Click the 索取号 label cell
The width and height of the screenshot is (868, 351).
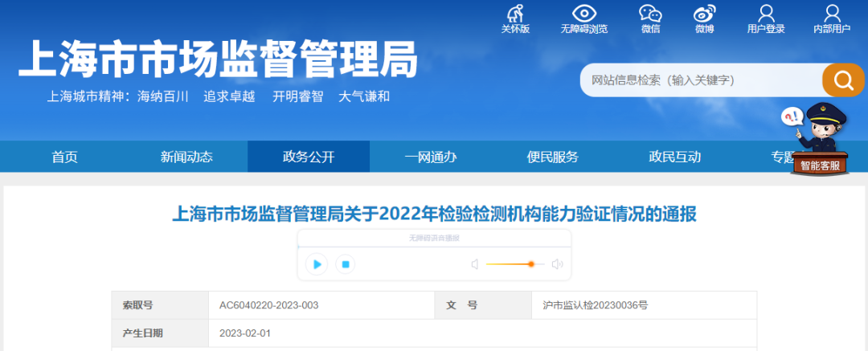[161, 305]
